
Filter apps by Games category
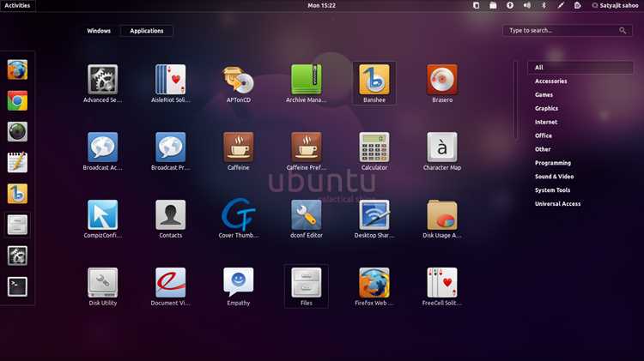(544, 95)
